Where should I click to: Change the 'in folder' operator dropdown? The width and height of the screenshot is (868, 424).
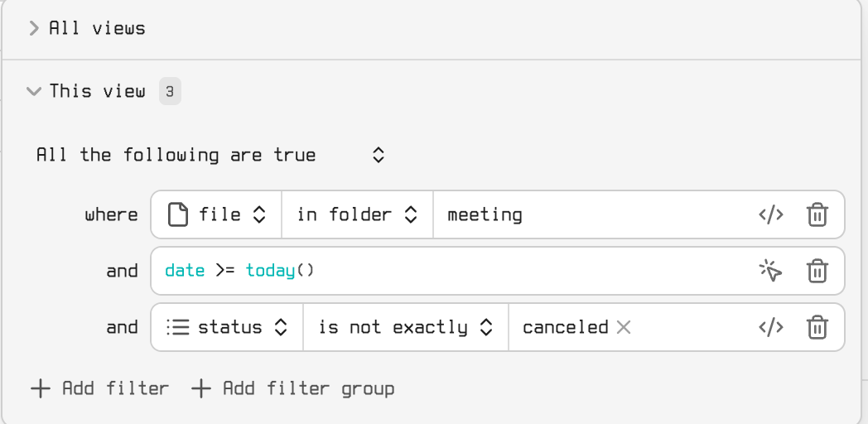pos(356,215)
